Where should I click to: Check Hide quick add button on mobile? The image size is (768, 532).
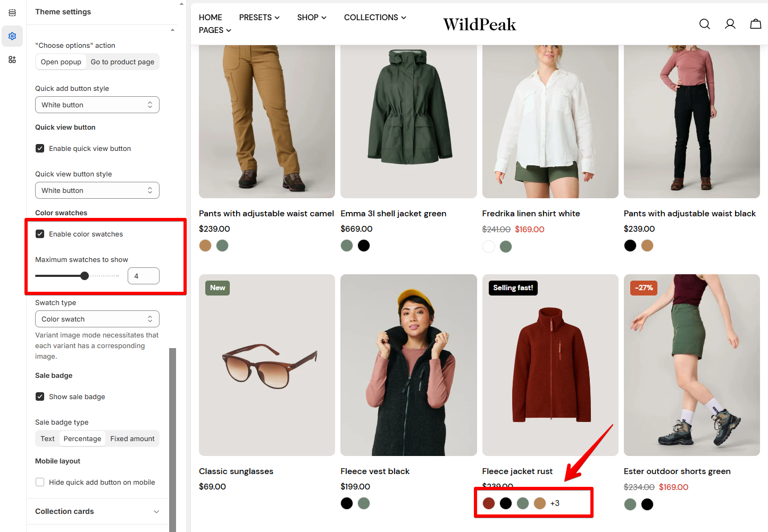40,482
